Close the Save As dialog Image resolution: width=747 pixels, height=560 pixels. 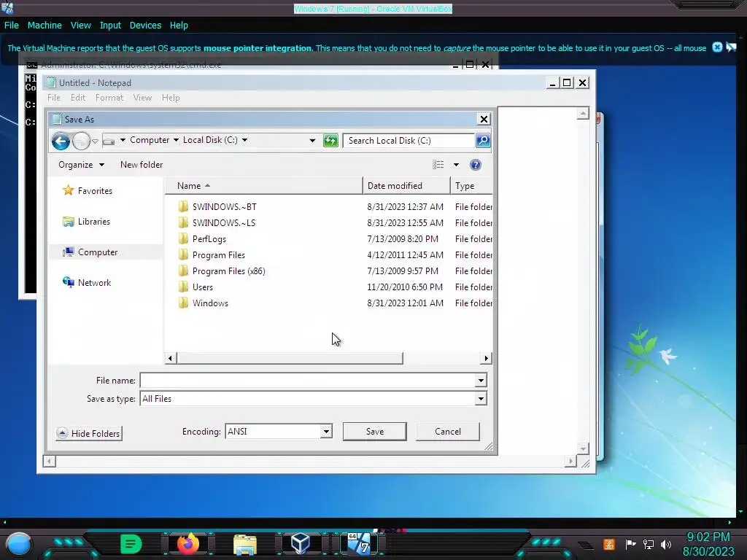(484, 119)
